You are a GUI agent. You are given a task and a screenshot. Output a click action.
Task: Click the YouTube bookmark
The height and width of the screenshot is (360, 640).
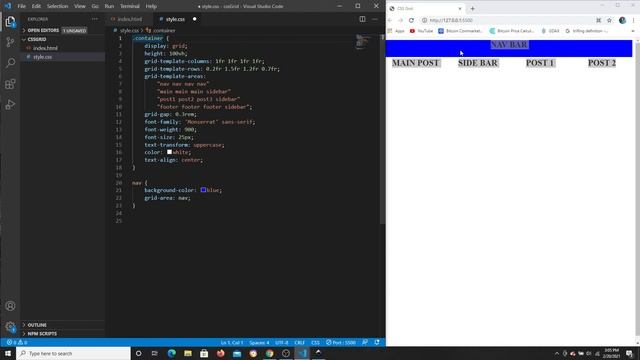pos(421,31)
